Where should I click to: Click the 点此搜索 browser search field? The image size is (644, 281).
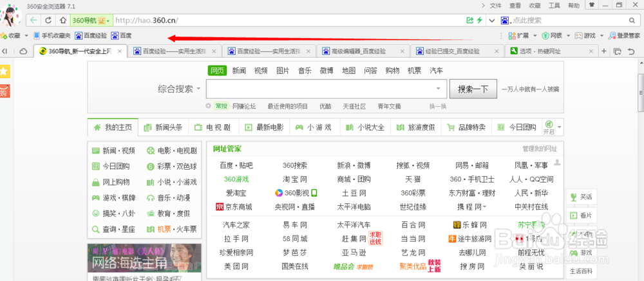coord(569,20)
